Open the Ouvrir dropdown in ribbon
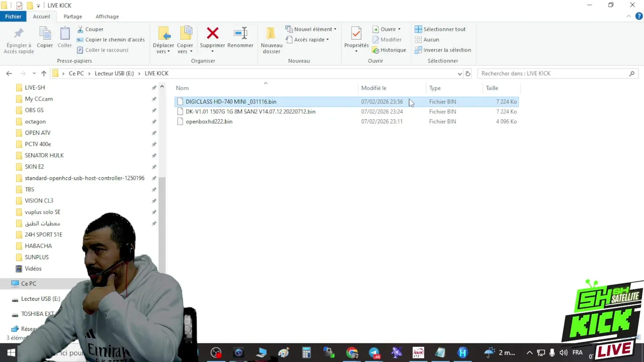 386,29
